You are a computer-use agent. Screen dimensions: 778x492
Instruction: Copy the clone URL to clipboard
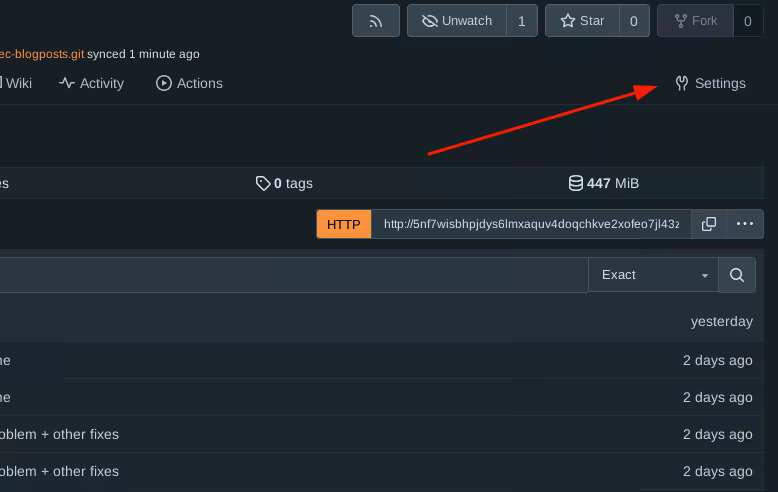[x=709, y=224]
